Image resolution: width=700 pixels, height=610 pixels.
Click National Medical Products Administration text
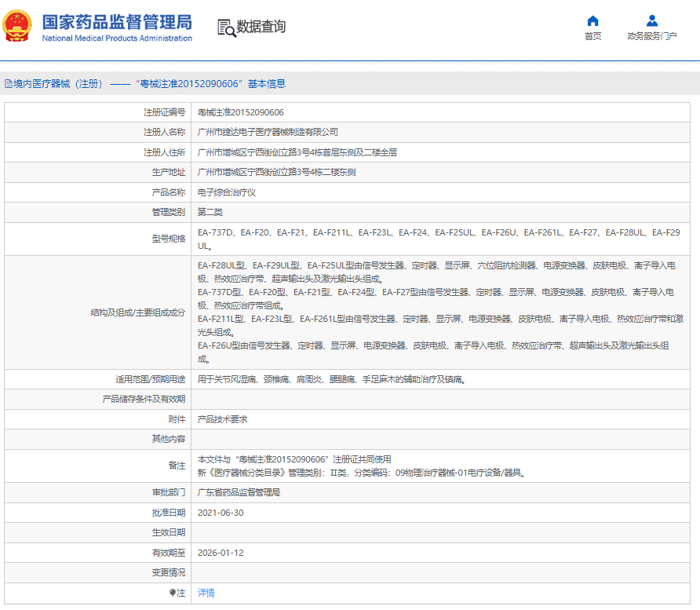[x=117, y=38]
